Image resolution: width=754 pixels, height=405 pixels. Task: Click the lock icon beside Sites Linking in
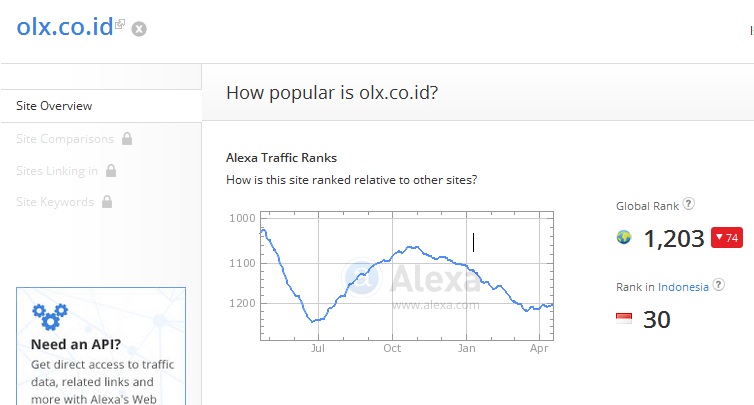click(x=111, y=171)
